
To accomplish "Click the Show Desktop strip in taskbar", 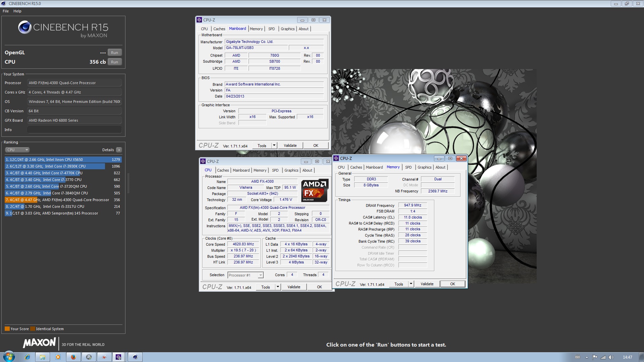I will 641,357.
